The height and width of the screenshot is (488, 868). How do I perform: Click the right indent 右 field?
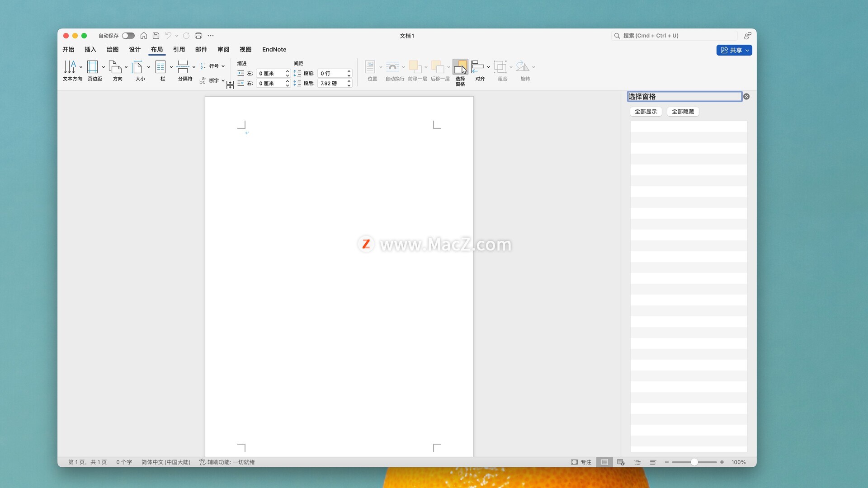pyautogui.click(x=270, y=83)
